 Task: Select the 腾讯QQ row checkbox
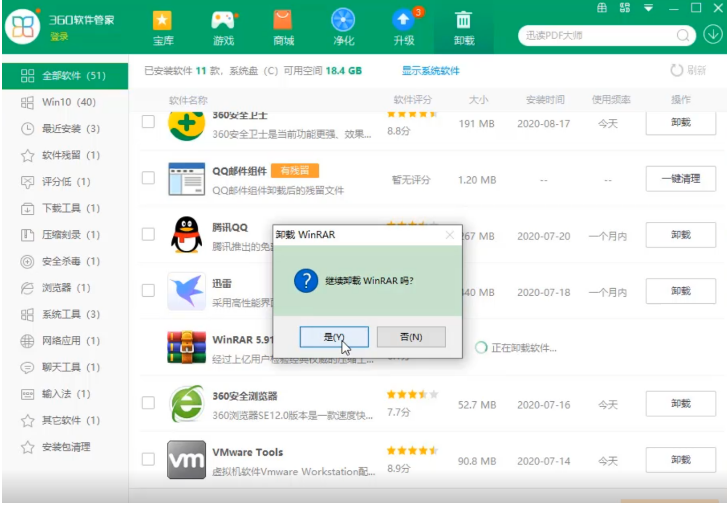click(148, 235)
